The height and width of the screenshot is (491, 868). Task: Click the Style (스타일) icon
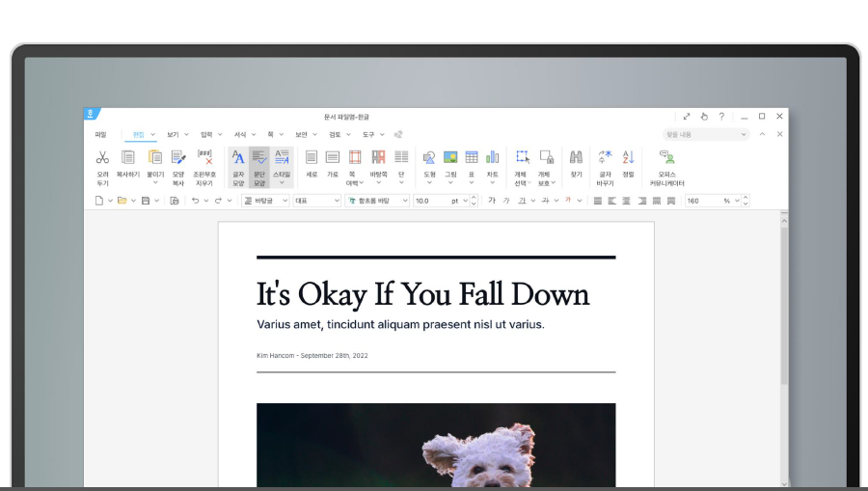click(x=282, y=158)
